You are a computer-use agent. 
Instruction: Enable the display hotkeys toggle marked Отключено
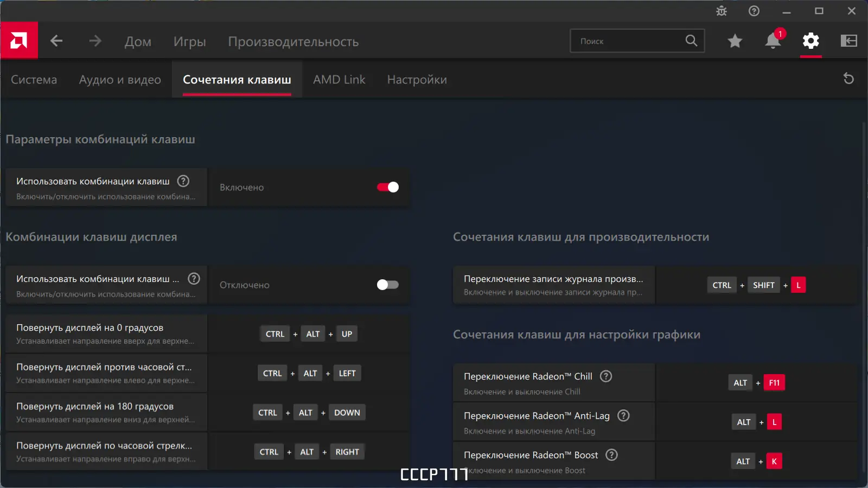[388, 285]
